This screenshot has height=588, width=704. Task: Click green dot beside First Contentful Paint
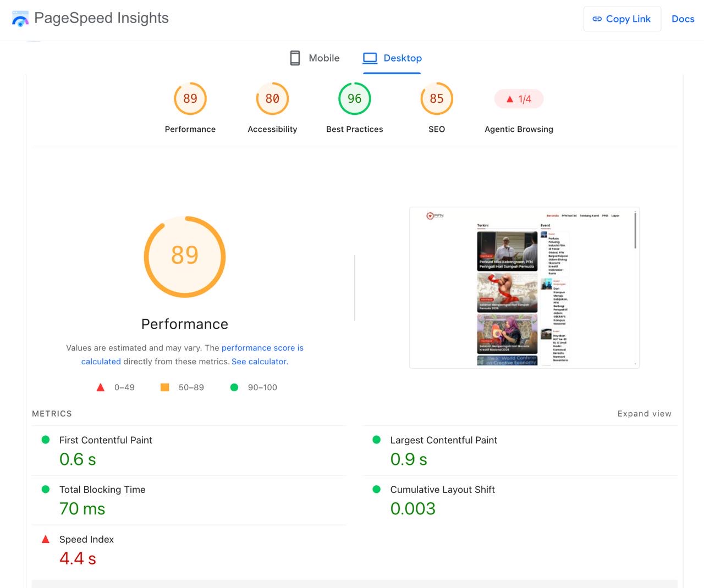[46, 440]
